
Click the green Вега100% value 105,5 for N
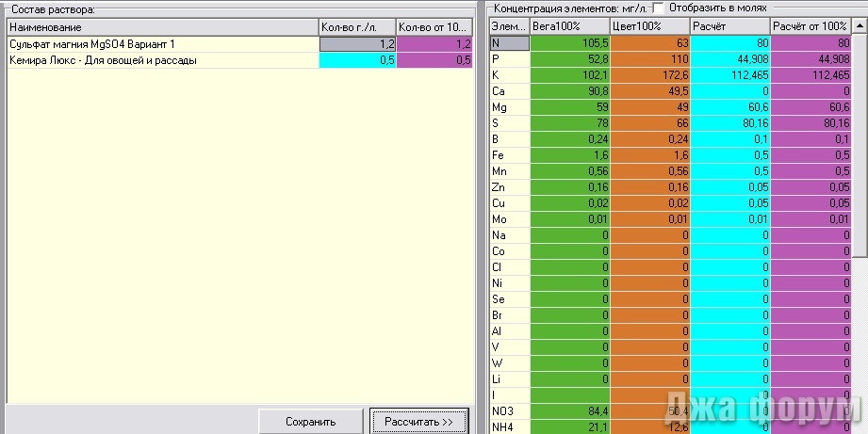click(569, 42)
